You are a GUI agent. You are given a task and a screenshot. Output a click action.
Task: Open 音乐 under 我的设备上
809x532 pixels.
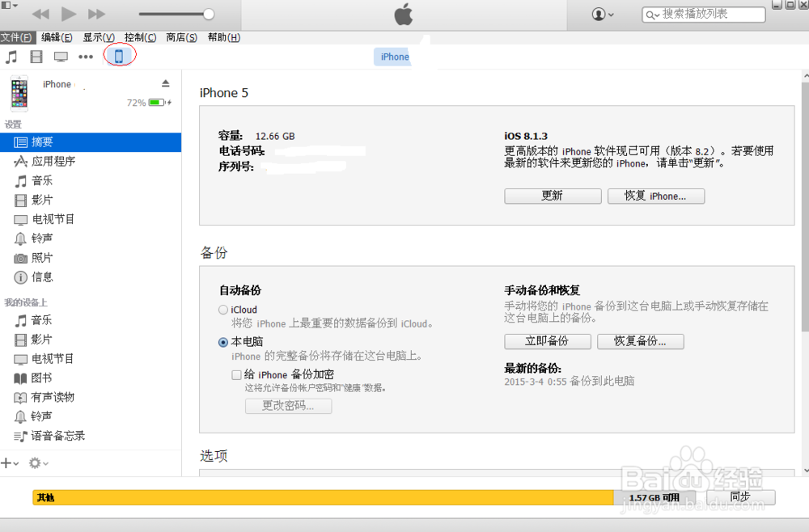tap(91, 320)
